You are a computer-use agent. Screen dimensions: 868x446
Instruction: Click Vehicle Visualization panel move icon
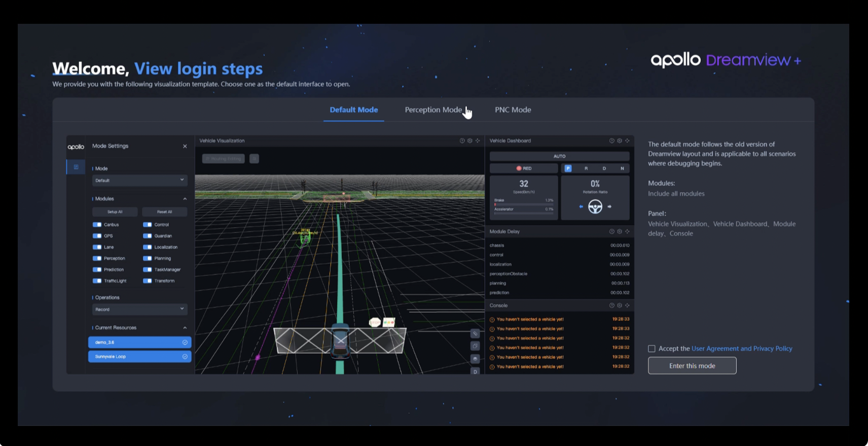[x=477, y=140]
